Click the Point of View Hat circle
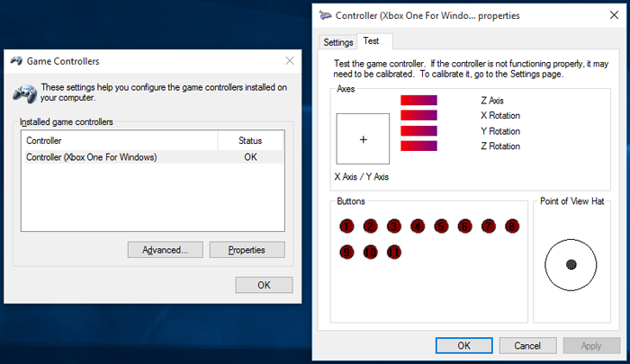This screenshot has width=630, height=364. tap(571, 265)
